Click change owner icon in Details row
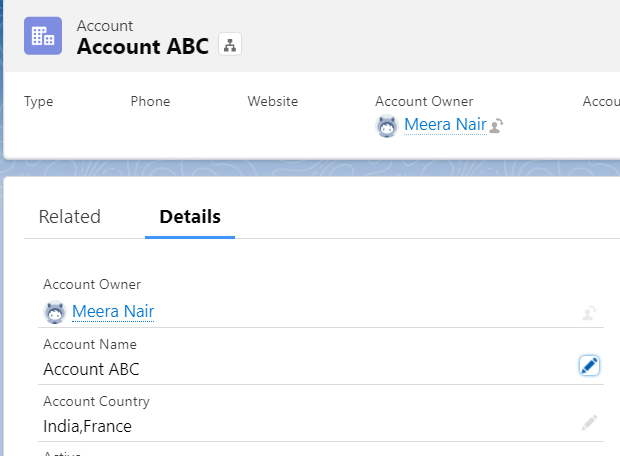620x456 pixels. click(589, 313)
